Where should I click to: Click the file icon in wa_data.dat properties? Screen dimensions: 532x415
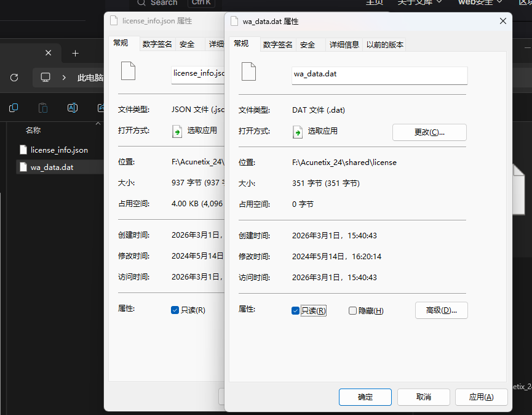pyautogui.click(x=248, y=71)
